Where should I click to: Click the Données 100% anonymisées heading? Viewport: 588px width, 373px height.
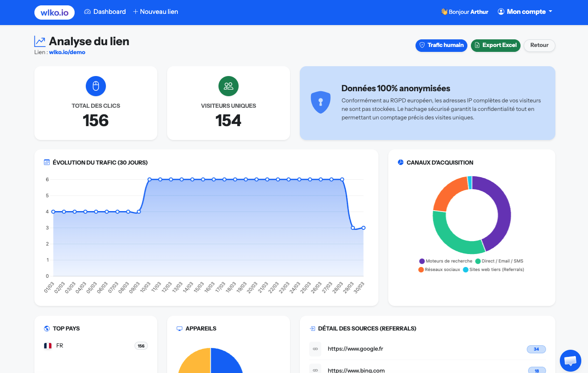[x=396, y=89]
